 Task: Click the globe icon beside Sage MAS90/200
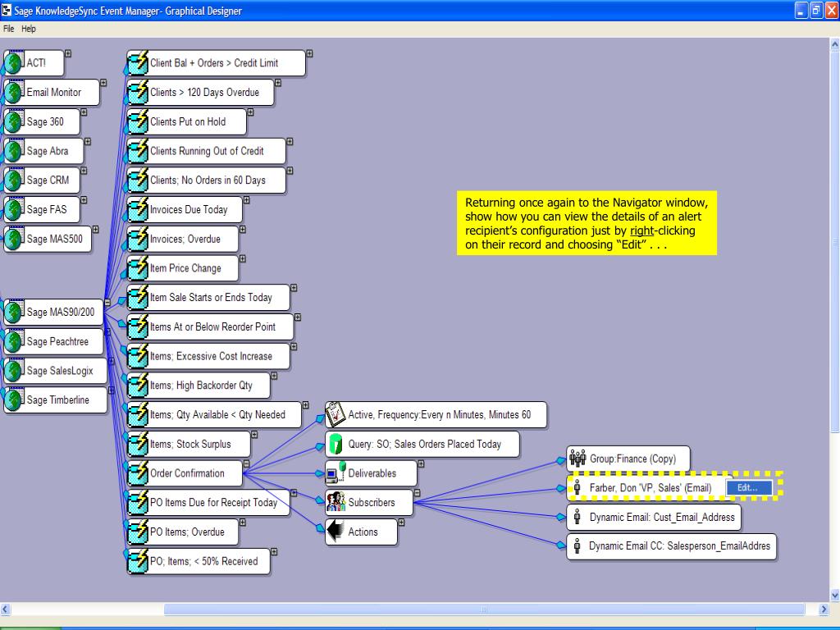coord(14,312)
